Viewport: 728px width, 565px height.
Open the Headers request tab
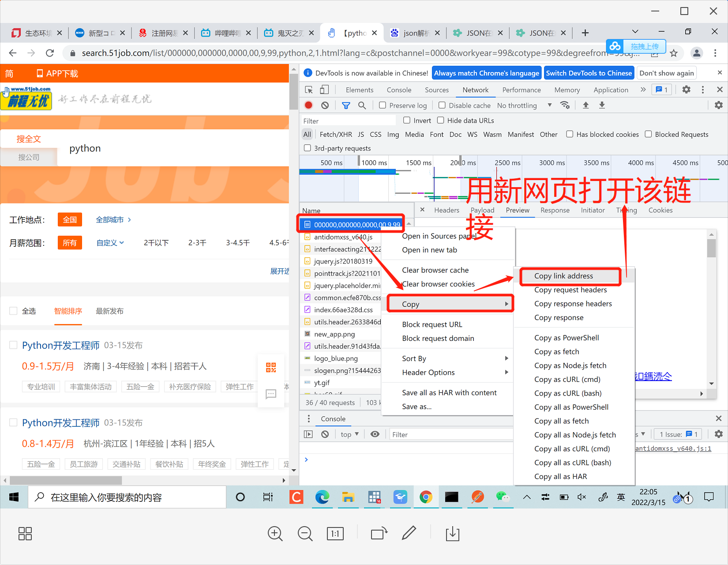[x=447, y=210]
